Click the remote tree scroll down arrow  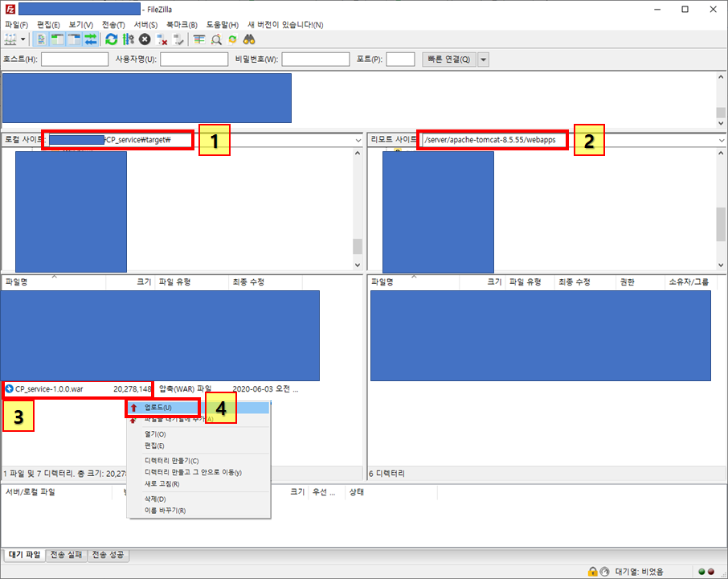tap(721, 265)
